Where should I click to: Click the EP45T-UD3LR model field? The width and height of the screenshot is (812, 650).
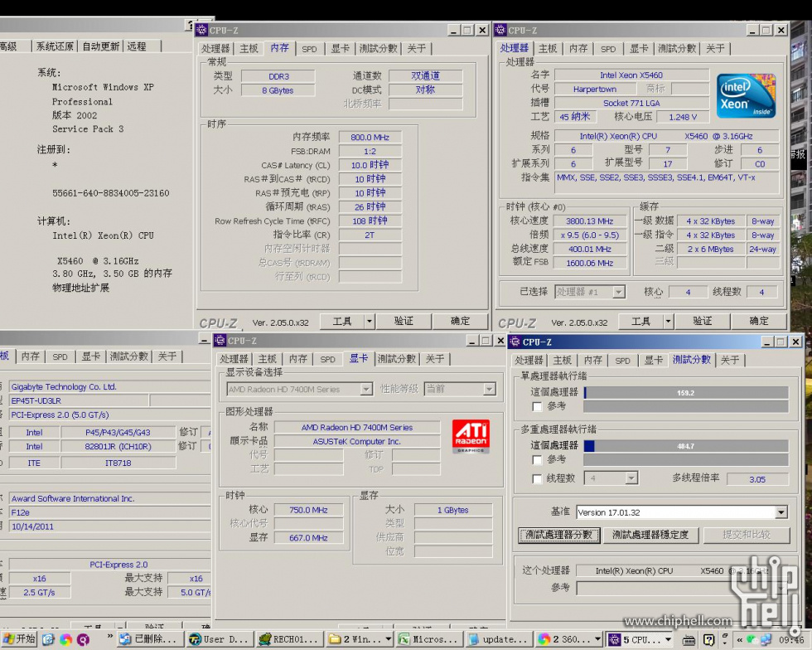coord(79,400)
